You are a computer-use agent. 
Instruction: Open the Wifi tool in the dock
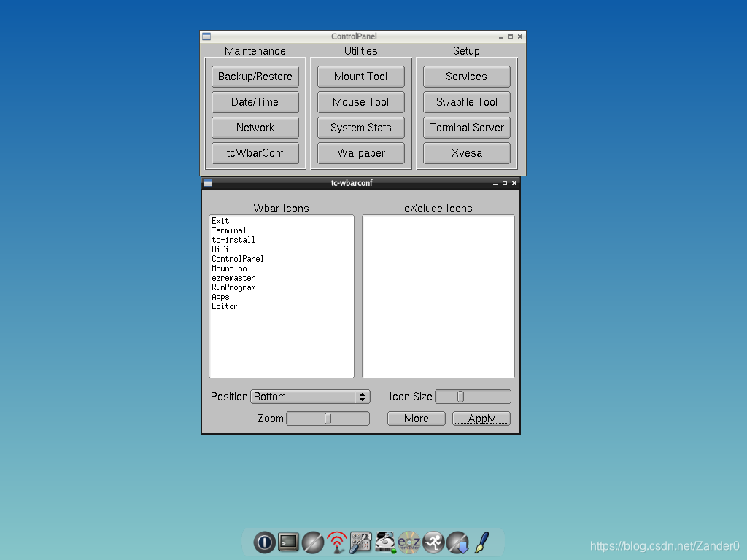point(337,542)
